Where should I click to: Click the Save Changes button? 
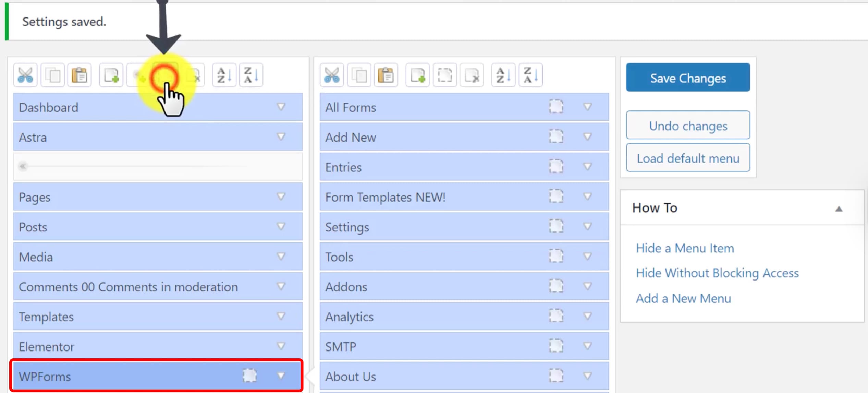[x=688, y=78]
